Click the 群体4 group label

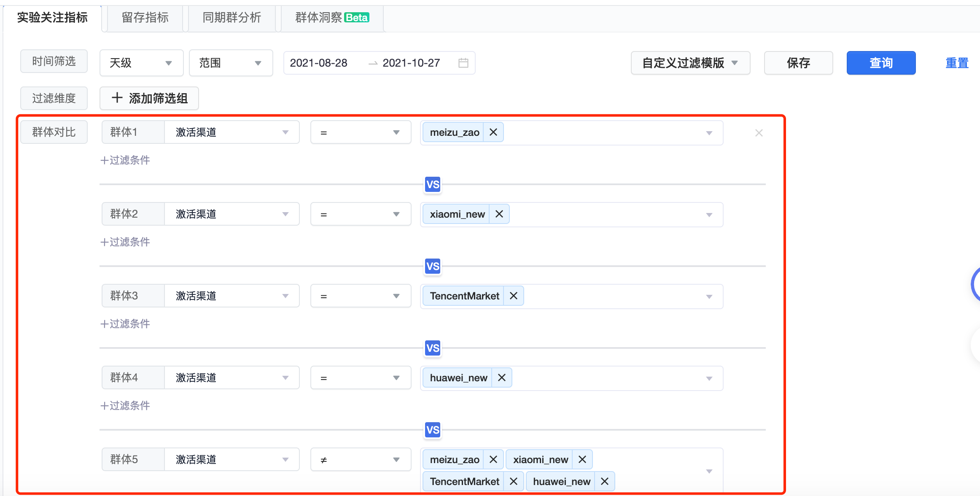133,378
